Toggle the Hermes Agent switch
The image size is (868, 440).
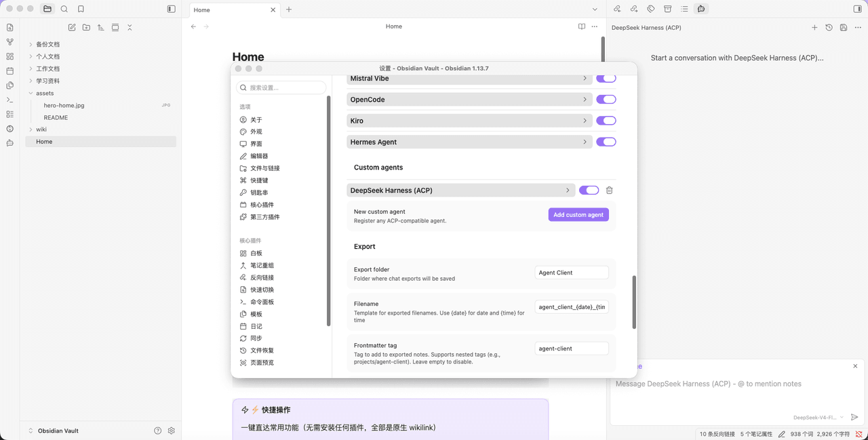[x=606, y=142]
